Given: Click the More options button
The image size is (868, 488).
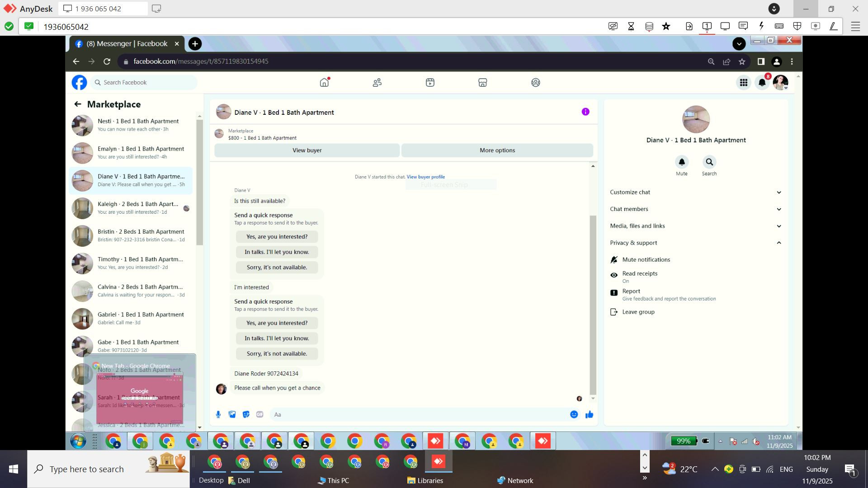Looking at the screenshot, I should click(x=497, y=150).
